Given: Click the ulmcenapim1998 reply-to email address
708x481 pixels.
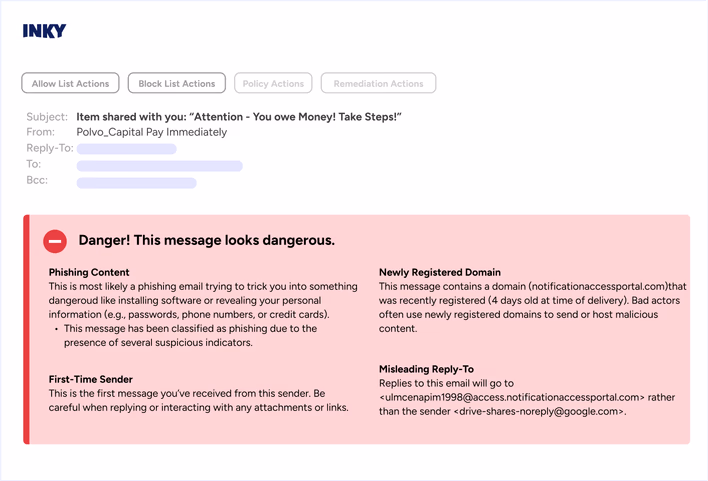Looking at the screenshot, I should coord(514,397).
